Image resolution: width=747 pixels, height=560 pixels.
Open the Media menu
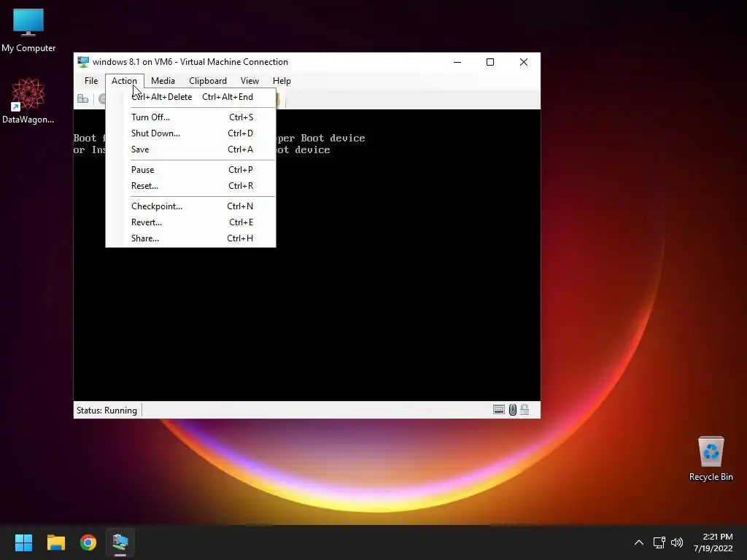[163, 81]
